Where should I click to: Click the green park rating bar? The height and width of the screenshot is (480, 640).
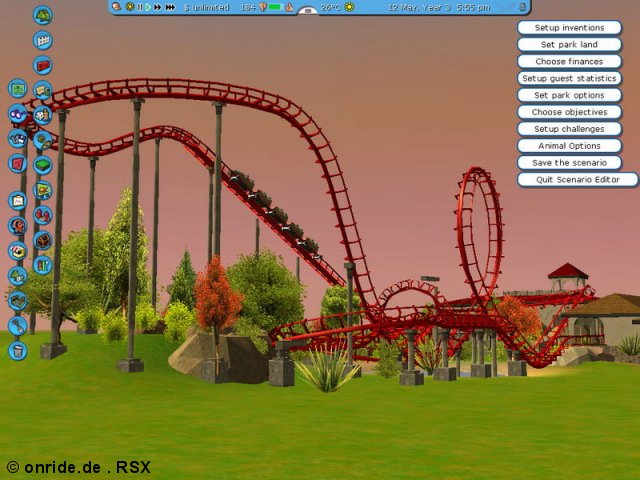pyautogui.click(x=276, y=7)
